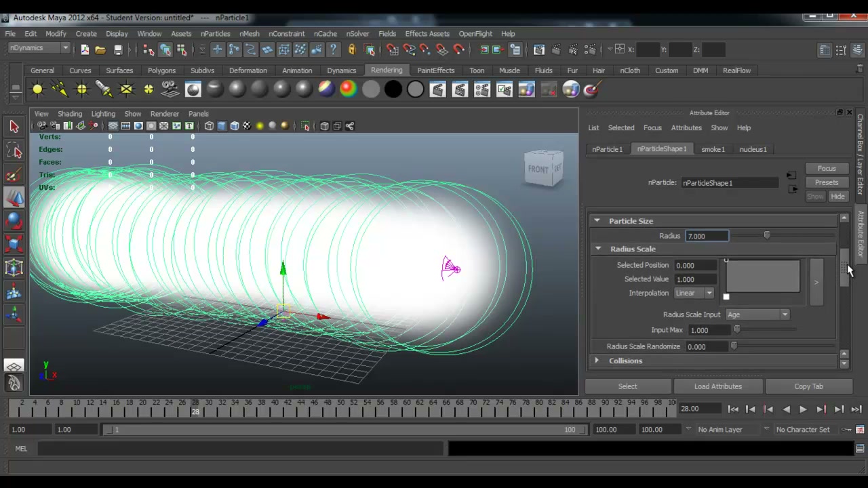Viewport: 868px width, 488px height.
Task: Click the Focus button
Action: pos(827,168)
